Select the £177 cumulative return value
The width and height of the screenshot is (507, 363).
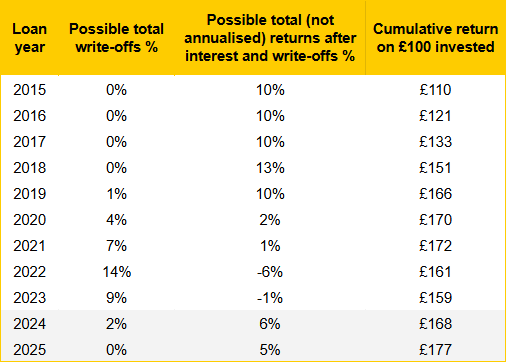[435, 350]
